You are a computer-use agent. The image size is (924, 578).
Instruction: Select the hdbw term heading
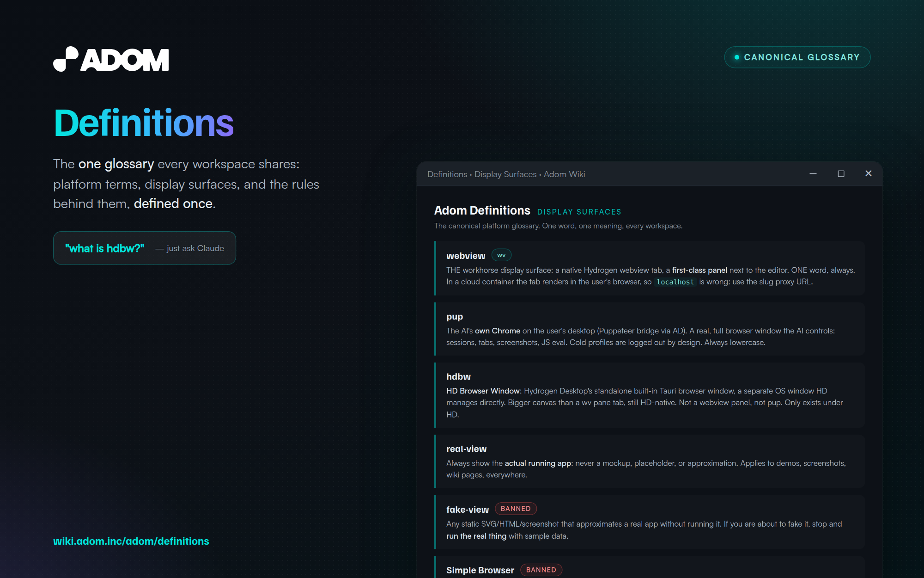458,377
